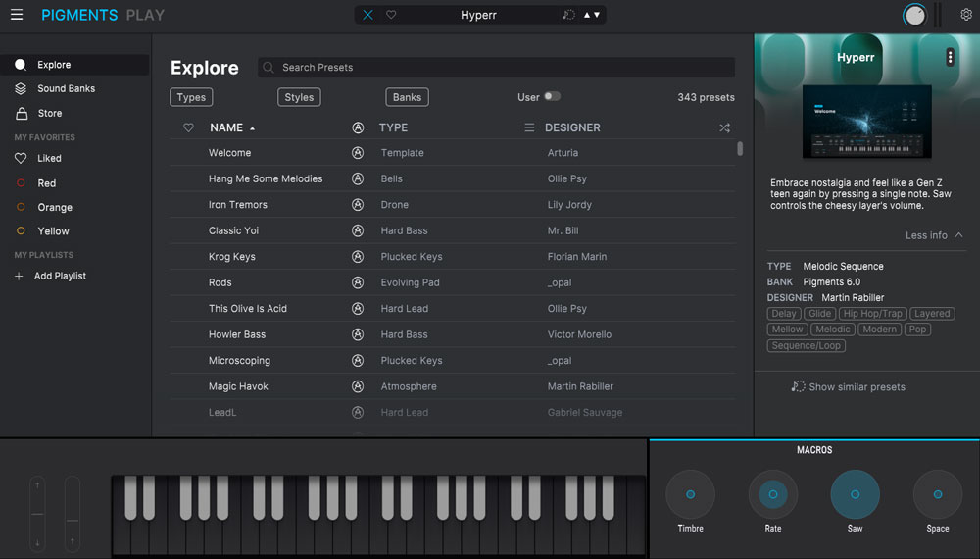Go to previous preset with up arrow
Viewport: 980px width, 559px height.
pyautogui.click(x=587, y=15)
